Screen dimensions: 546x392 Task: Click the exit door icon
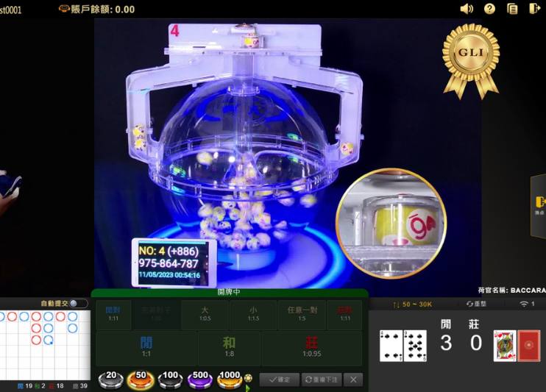[535, 9]
